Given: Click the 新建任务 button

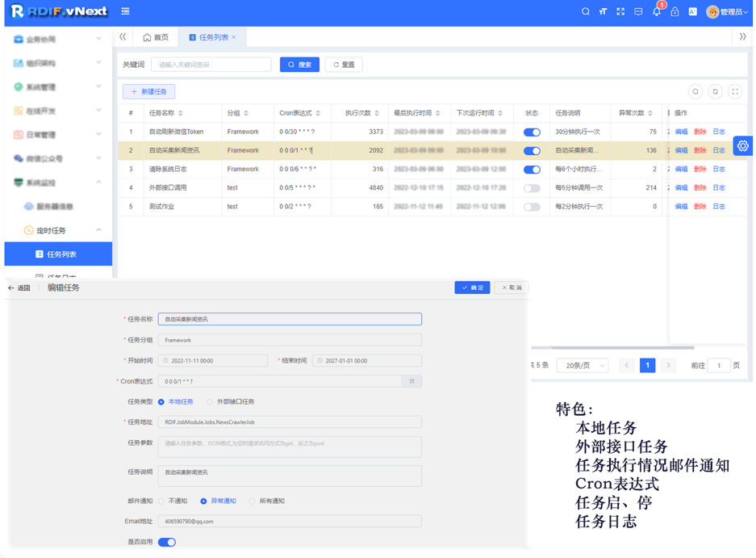Looking at the screenshot, I should coord(149,91).
